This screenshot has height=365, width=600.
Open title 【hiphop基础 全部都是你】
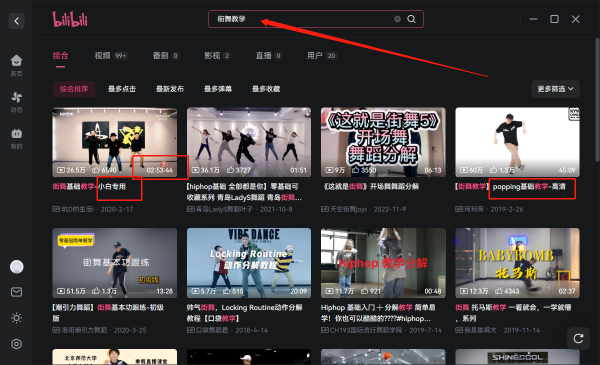245,192
